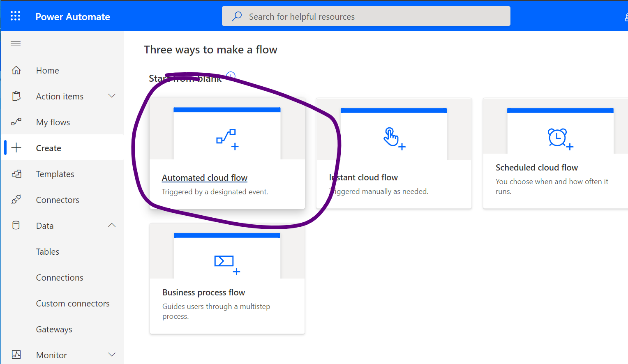628x364 pixels.
Task: Click the Action items clipboard icon
Action: (16, 96)
